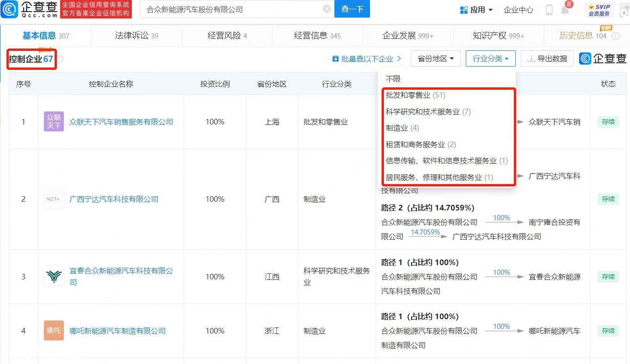Click the 查一下 search button
Viewport: 630px width, 364px height.
pyautogui.click(x=352, y=9)
